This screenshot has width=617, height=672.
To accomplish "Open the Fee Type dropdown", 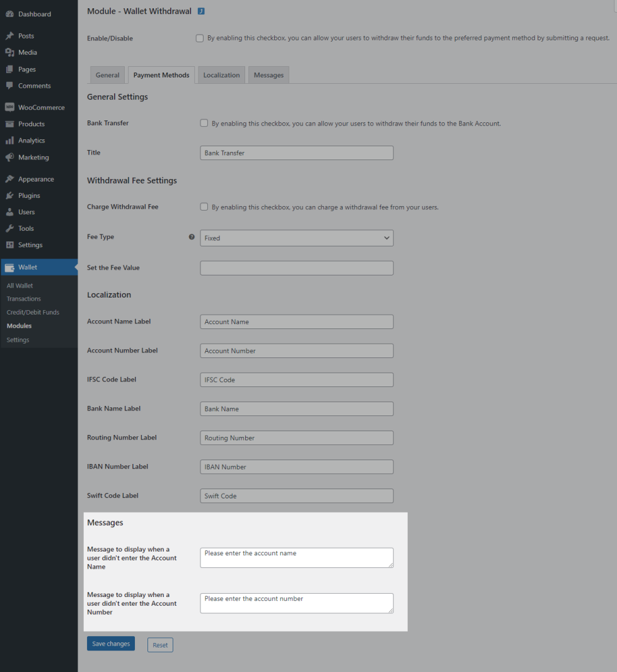I will pos(296,238).
